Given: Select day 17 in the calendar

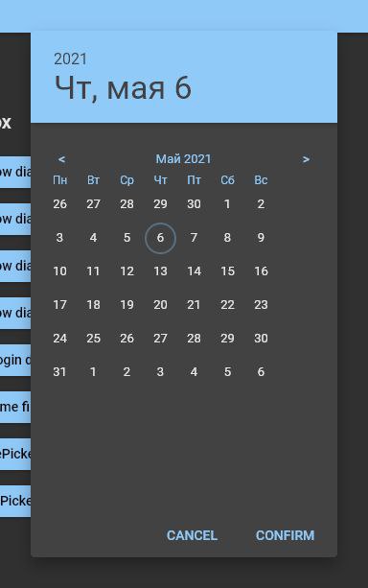Looking at the screenshot, I should (60, 305).
